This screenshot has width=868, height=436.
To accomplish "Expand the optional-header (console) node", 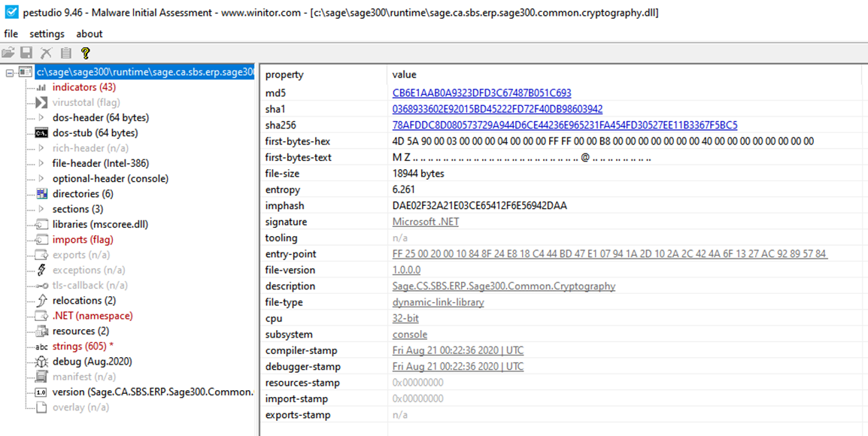I will point(41,179).
